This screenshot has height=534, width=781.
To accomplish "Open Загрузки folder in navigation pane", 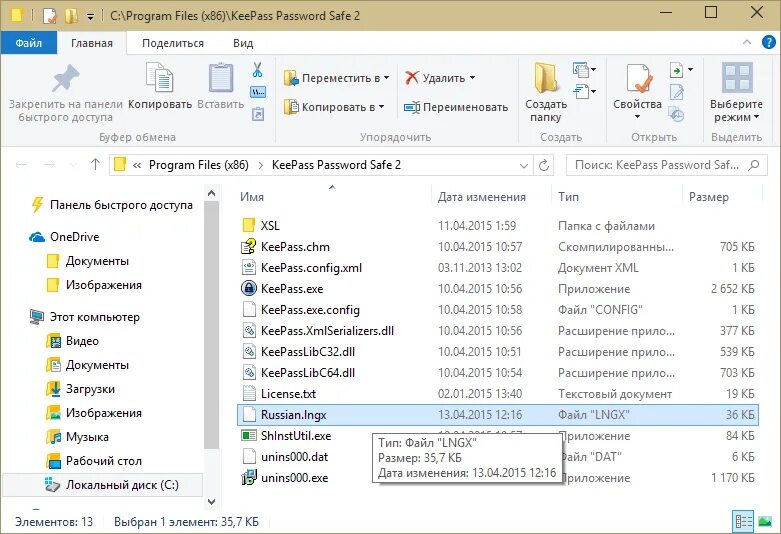I will click(x=90, y=389).
